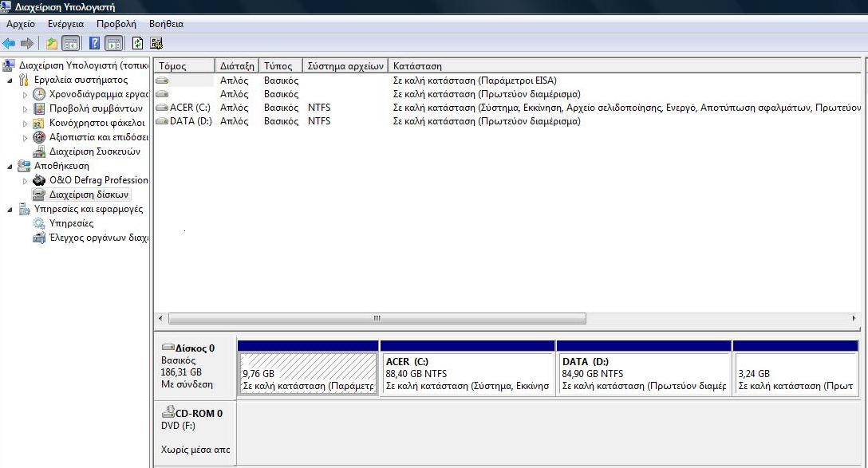Open the Προβολή menu
This screenshot has width=868, height=468.
click(116, 24)
